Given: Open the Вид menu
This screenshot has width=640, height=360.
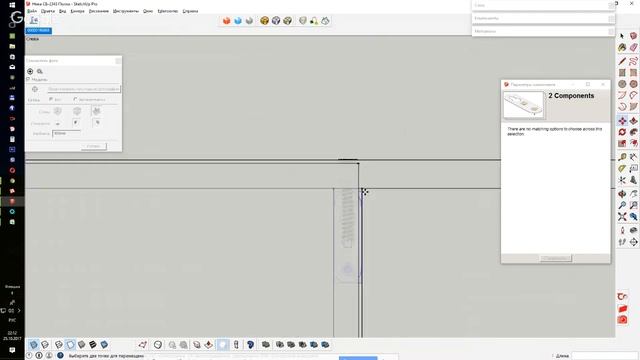Looking at the screenshot, I should click(62, 11).
